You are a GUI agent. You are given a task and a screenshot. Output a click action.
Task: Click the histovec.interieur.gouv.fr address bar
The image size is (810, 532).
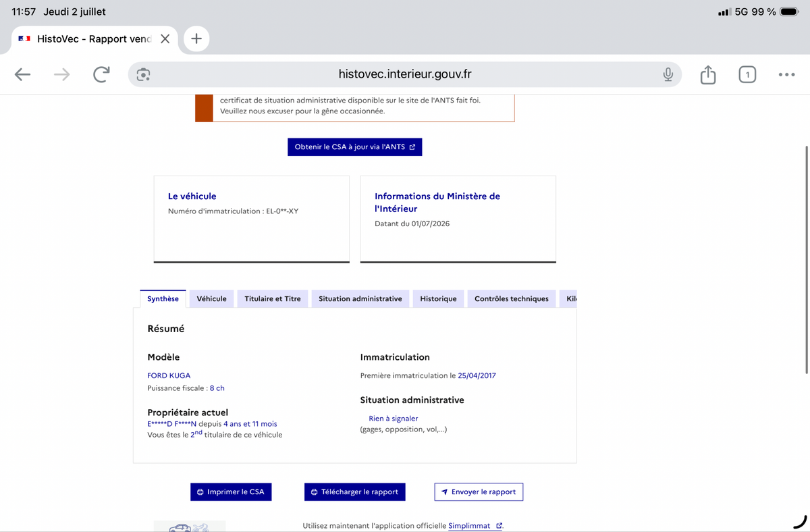click(405, 74)
